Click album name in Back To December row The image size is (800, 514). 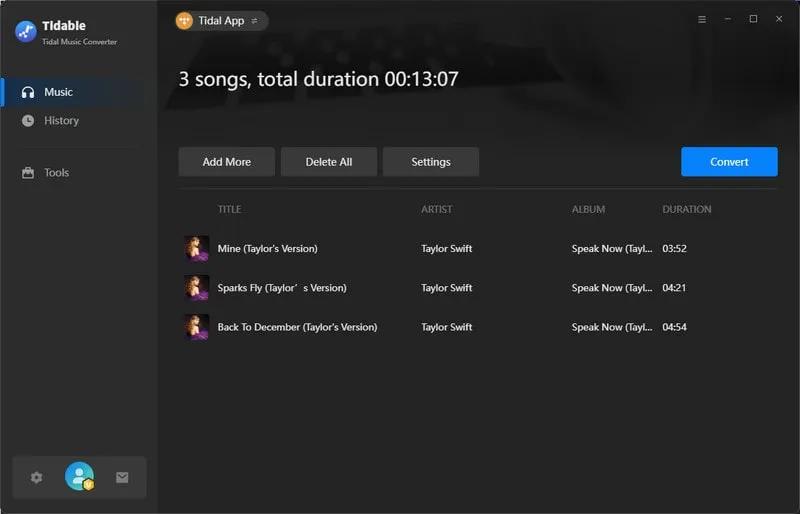pyautogui.click(x=612, y=327)
